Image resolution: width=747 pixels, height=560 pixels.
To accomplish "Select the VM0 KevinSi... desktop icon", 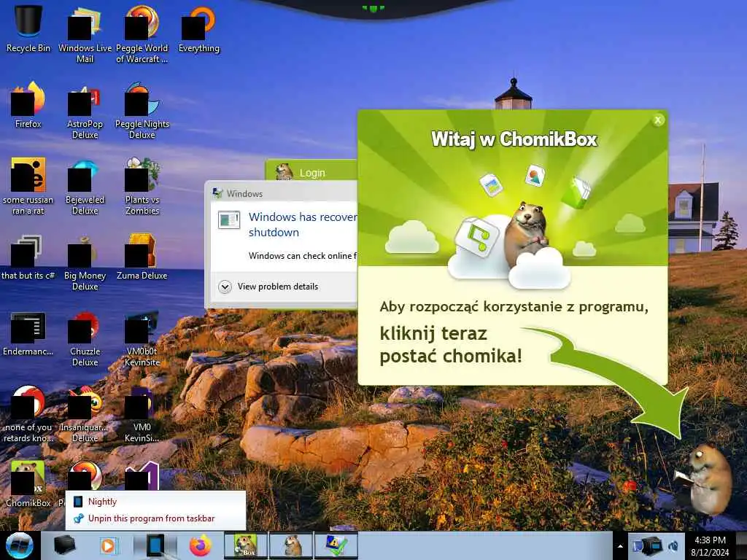I will [x=142, y=414].
